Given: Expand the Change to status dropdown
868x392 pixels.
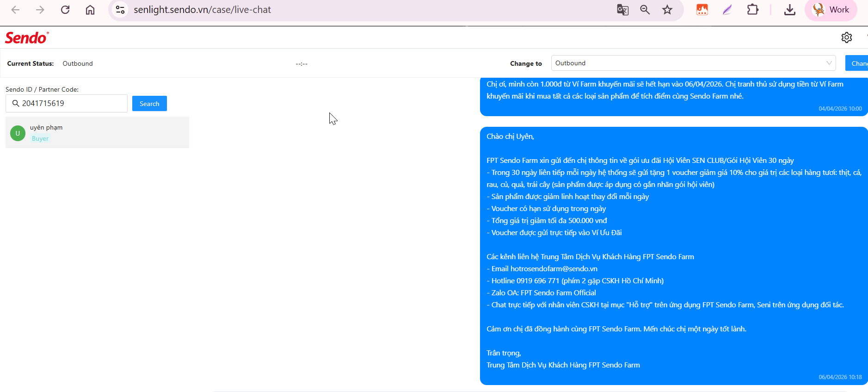Looking at the screenshot, I should pos(693,63).
